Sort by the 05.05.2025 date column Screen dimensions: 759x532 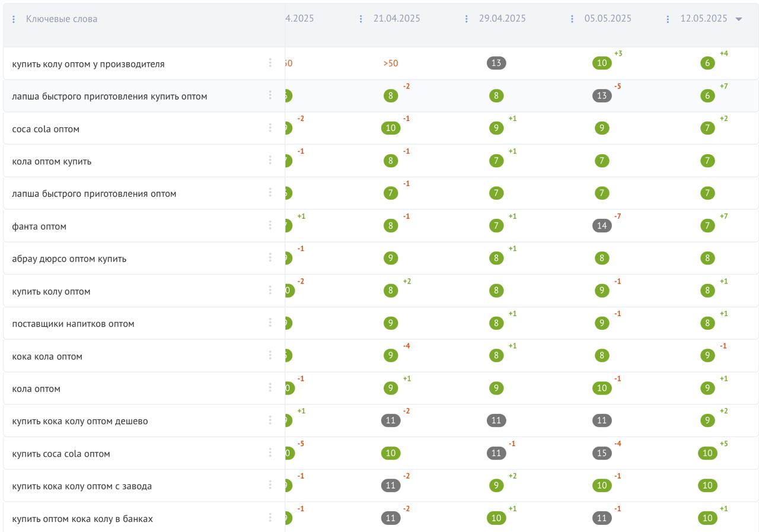[x=607, y=19]
